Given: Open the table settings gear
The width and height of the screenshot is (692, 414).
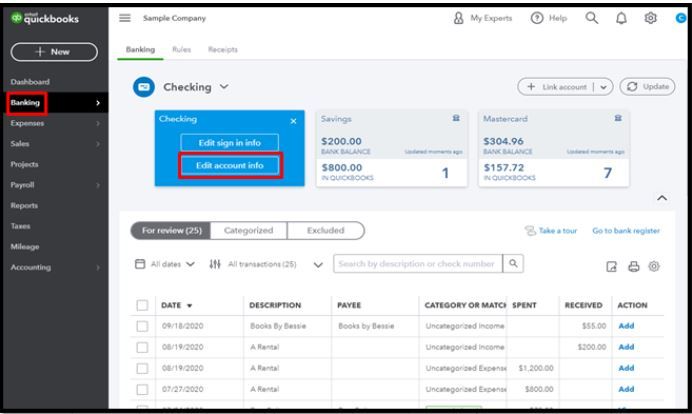Looking at the screenshot, I should click(654, 266).
